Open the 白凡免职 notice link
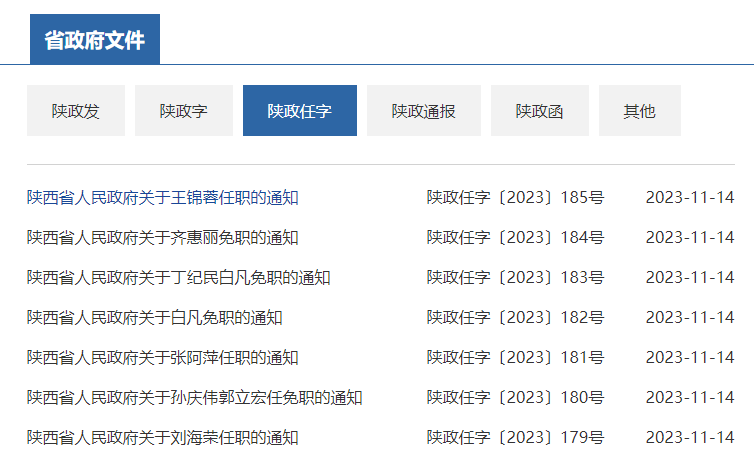Screen dimensions: 754x455 click(x=155, y=317)
